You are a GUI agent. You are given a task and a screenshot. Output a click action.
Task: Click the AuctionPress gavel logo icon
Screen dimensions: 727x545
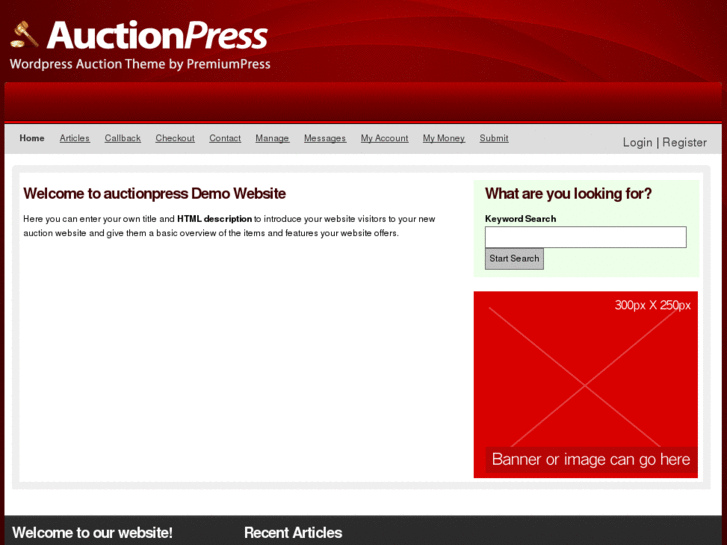click(x=24, y=35)
